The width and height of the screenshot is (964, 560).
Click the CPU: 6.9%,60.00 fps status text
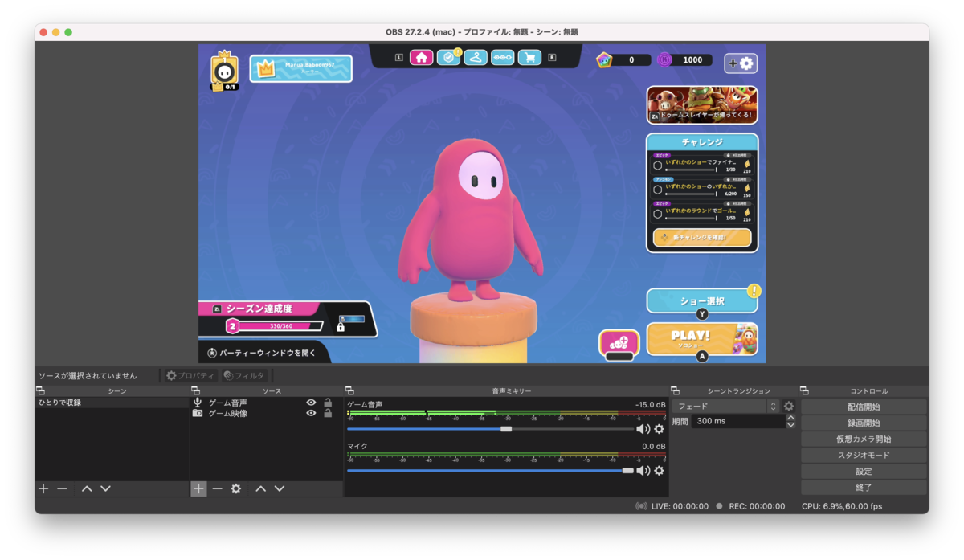(x=842, y=506)
